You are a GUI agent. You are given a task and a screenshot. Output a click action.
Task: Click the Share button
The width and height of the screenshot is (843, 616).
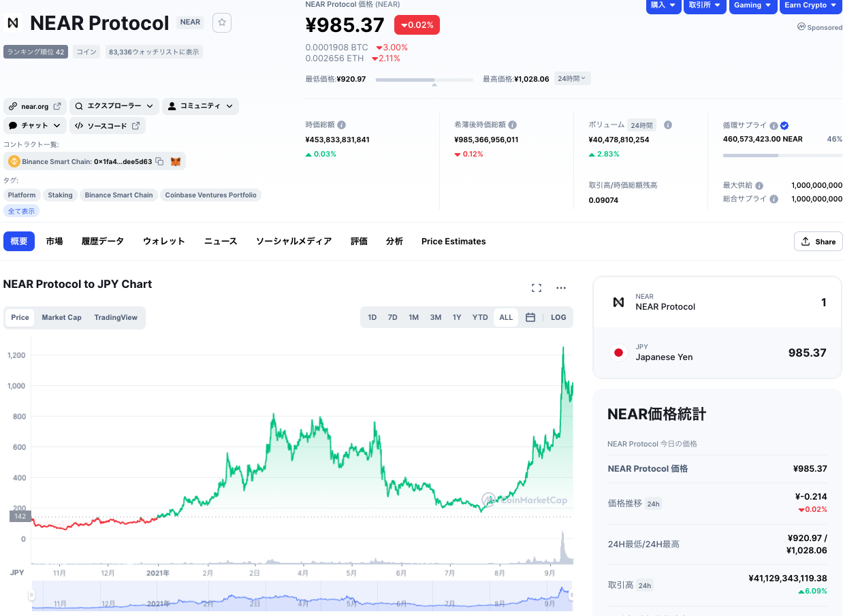click(818, 242)
